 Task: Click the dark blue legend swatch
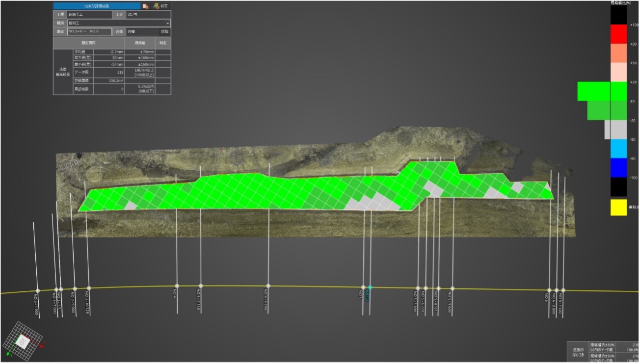[x=618, y=167]
